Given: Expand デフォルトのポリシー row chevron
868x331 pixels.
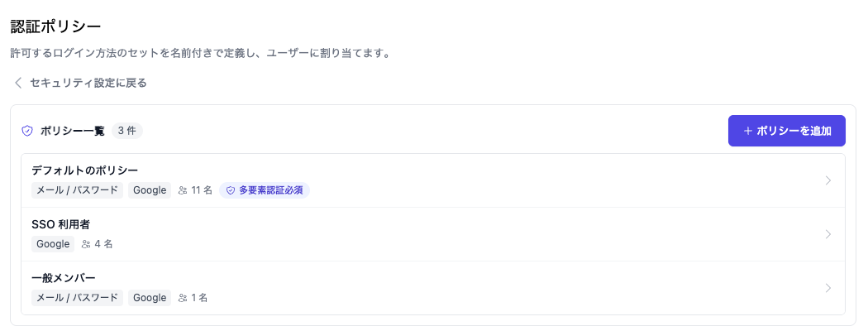Looking at the screenshot, I should (828, 180).
